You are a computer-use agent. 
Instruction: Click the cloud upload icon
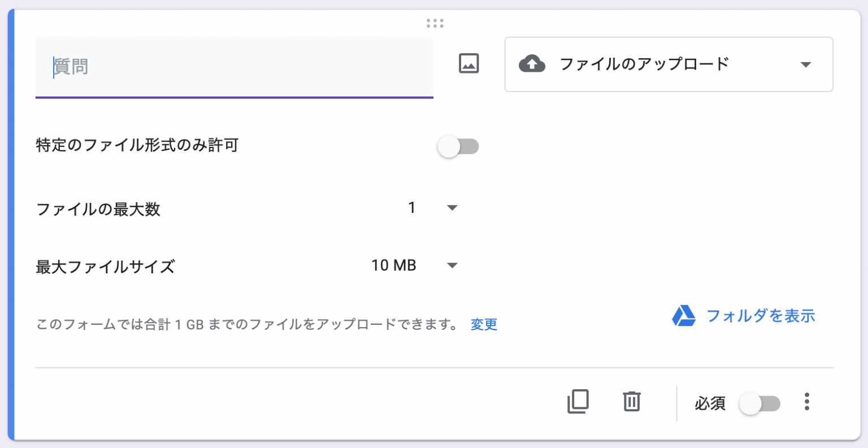(x=532, y=64)
